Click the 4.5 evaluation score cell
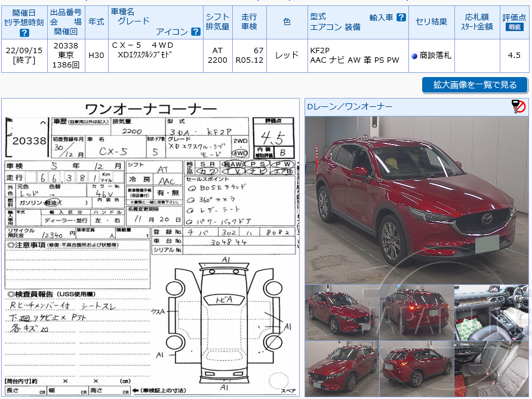532x399 pixels. 513,56
